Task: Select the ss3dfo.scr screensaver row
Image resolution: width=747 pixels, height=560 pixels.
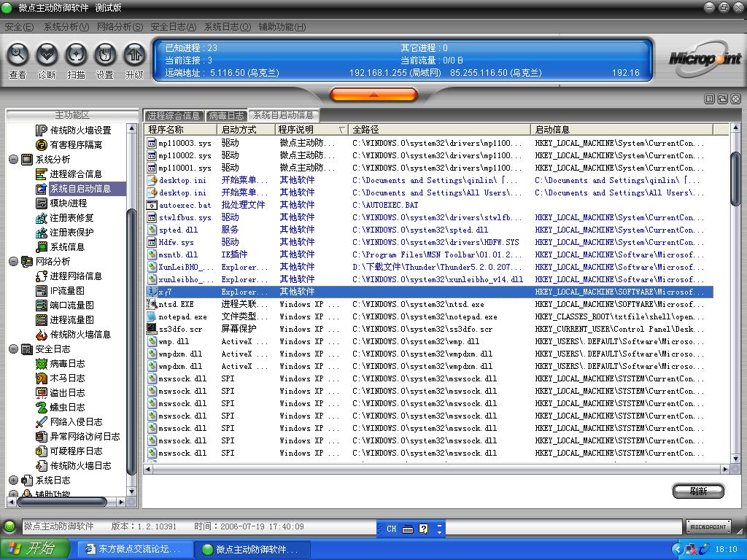Action: tap(429, 329)
